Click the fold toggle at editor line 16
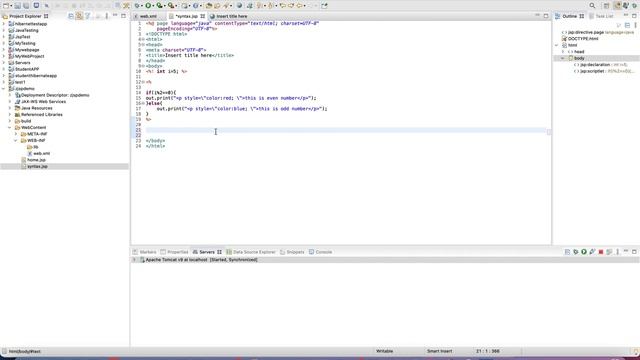Screen dimensions: 640x360 coord(143,103)
